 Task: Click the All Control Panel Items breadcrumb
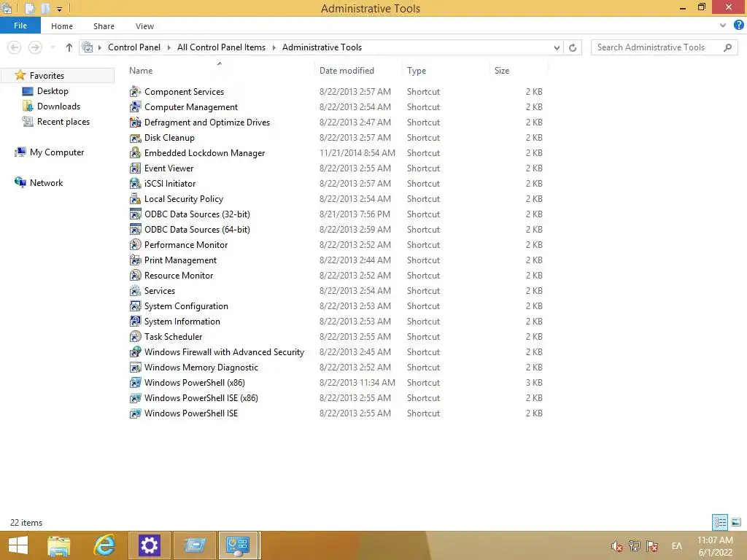point(221,47)
